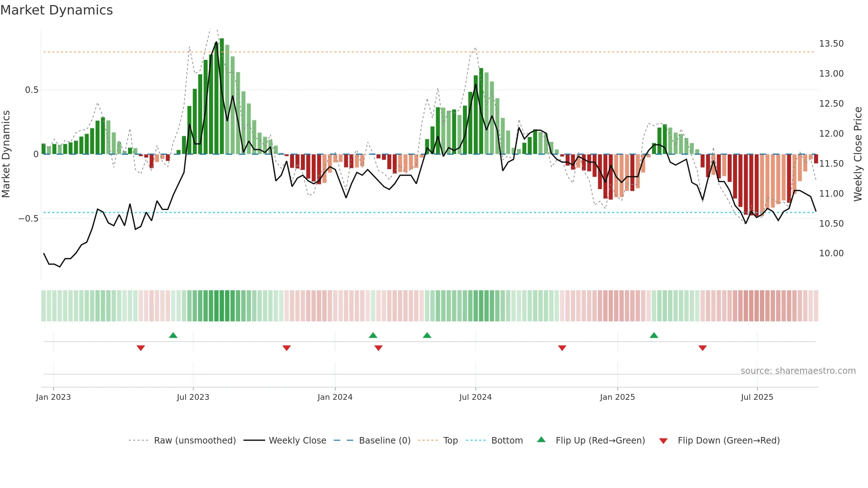The width and height of the screenshot is (868, 488).
Task: Click the earliest red flip-down triangle in 2023
Action: [141, 348]
